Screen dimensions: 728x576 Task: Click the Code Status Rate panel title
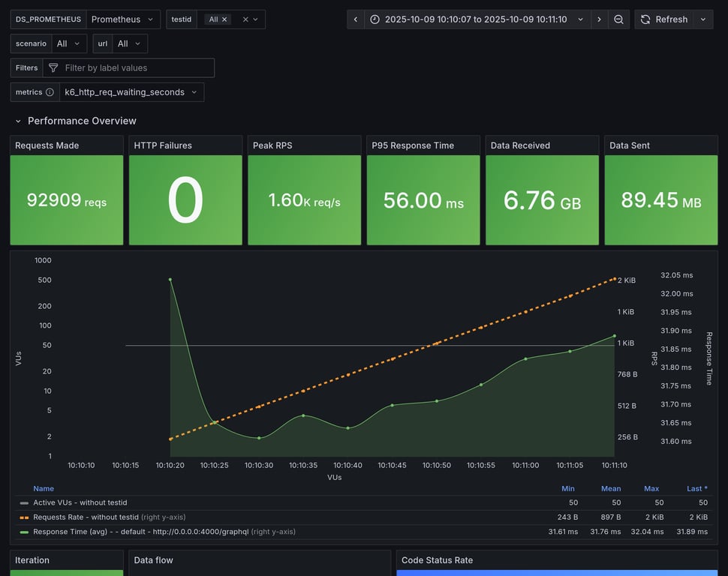[x=437, y=560]
